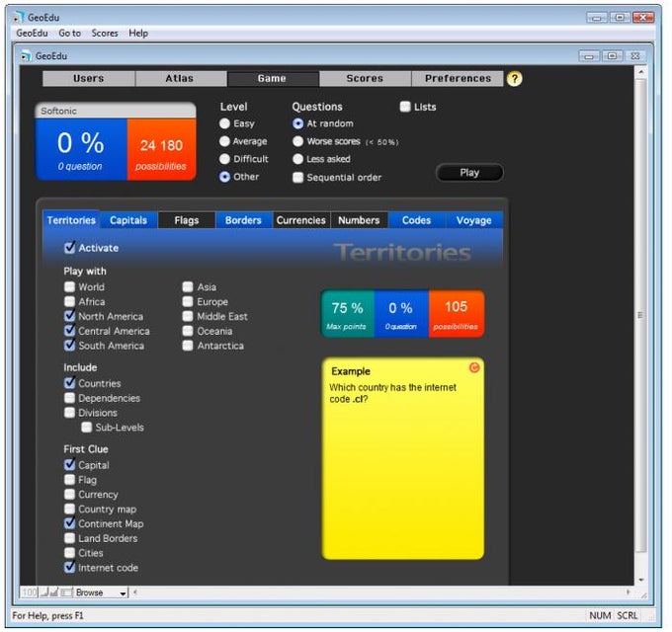Toggle the Countries include checkbox
The width and height of the screenshot is (672, 632).
pos(69,383)
